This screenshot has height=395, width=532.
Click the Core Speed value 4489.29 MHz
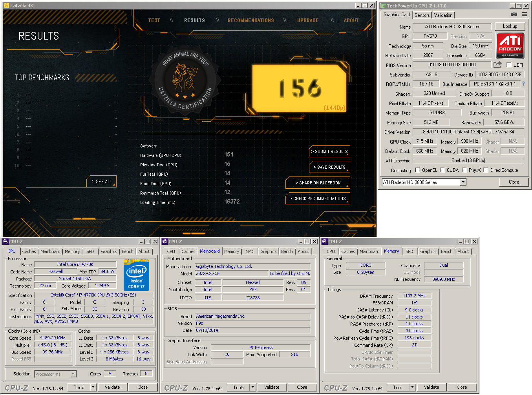[53, 338]
